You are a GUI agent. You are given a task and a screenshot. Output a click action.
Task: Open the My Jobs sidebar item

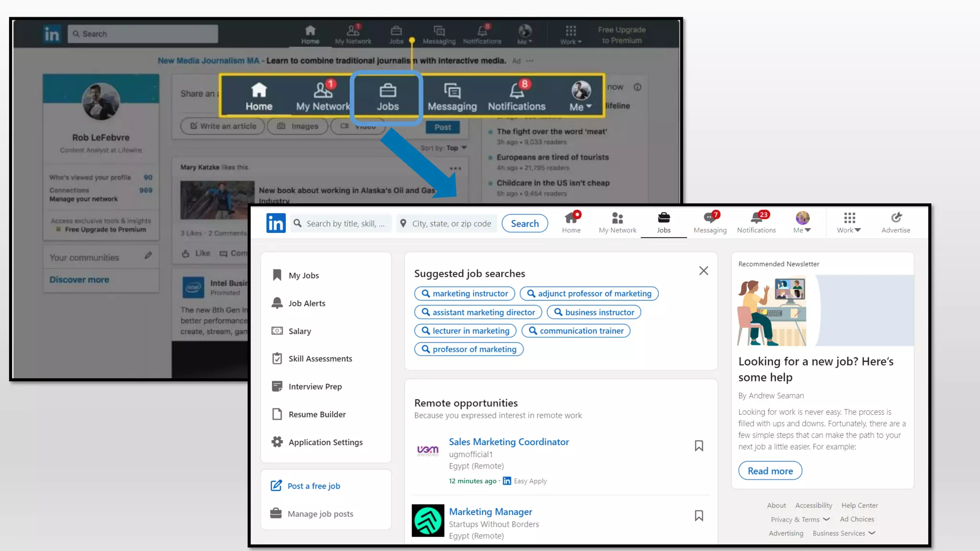tap(303, 275)
